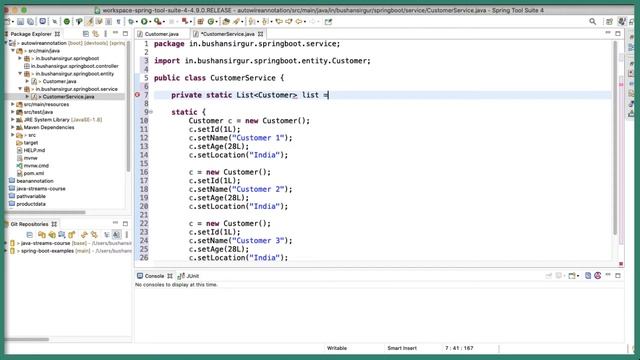
Task: Select the beanannotation project
Action: 35,181
